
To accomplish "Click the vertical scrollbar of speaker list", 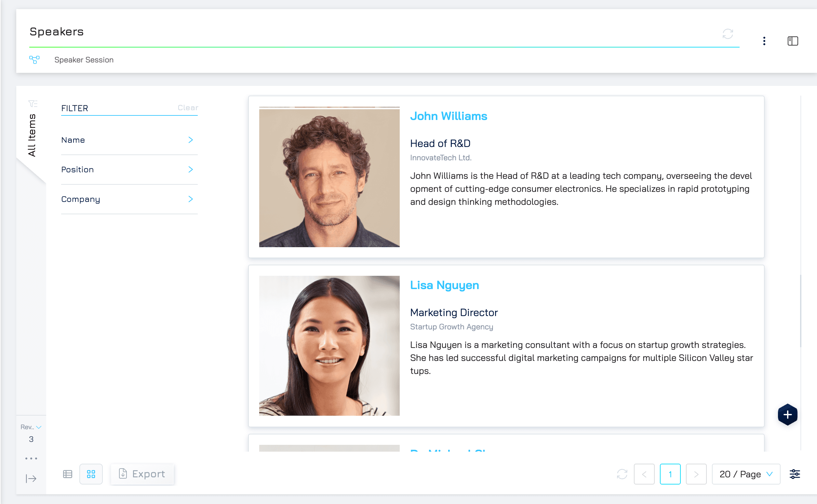I will click(x=801, y=311).
